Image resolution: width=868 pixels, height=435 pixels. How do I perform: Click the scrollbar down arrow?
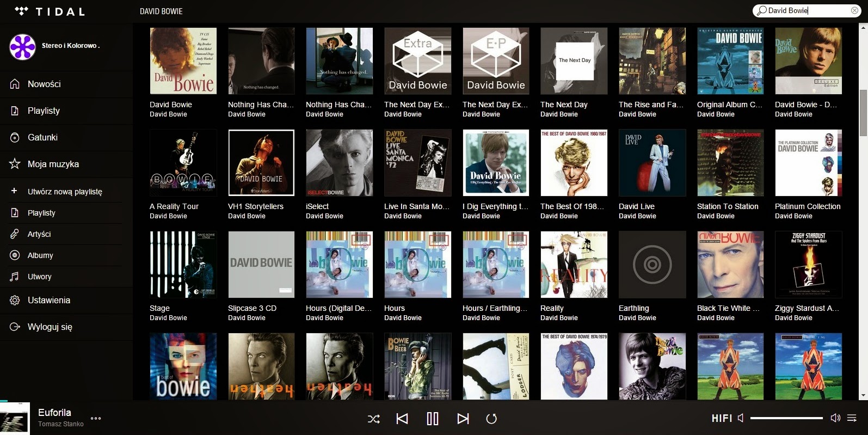[863, 396]
